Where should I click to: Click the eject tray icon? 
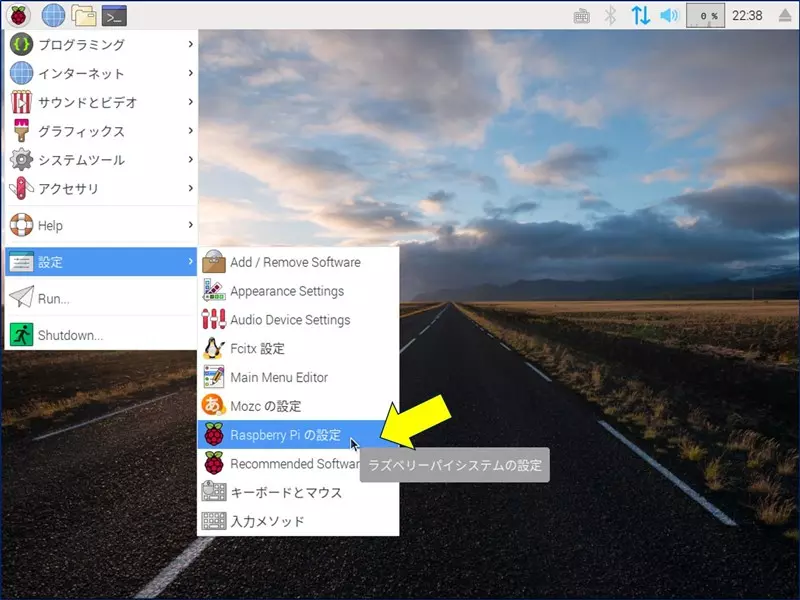(786, 16)
